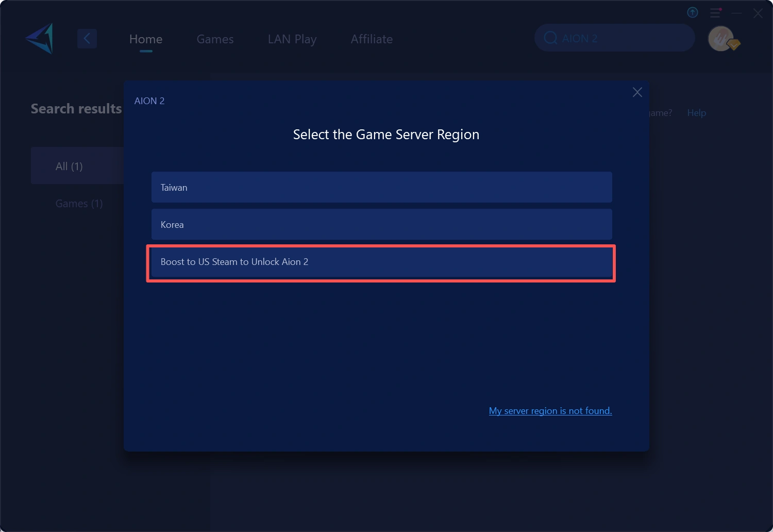Image resolution: width=773 pixels, height=532 pixels.
Task: Open the Games tab
Action: click(x=215, y=39)
